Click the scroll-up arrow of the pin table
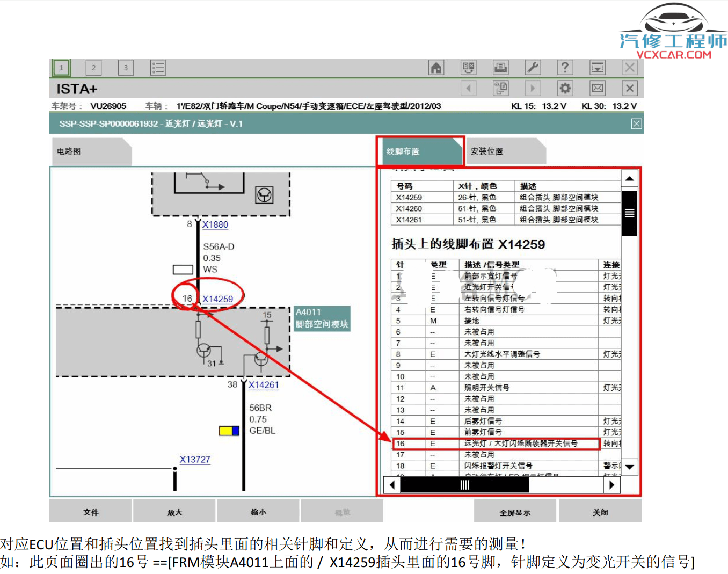 coord(628,177)
